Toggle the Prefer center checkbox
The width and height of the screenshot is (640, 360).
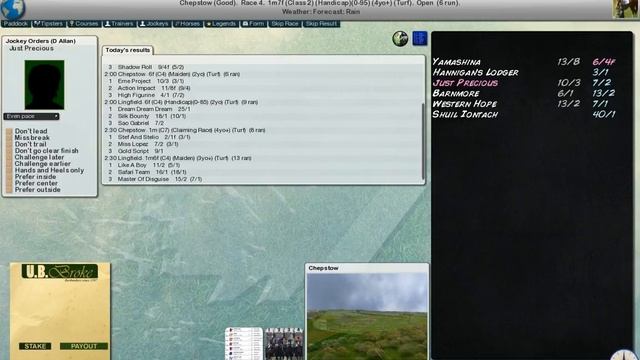click(x=9, y=184)
